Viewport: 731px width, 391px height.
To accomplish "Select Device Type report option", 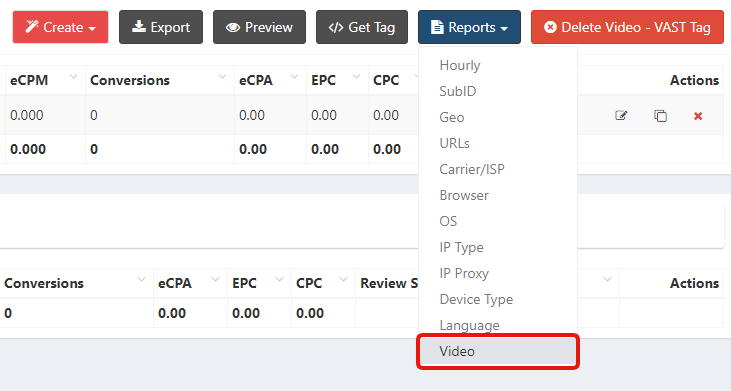I will pyautogui.click(x=498, y=299).
